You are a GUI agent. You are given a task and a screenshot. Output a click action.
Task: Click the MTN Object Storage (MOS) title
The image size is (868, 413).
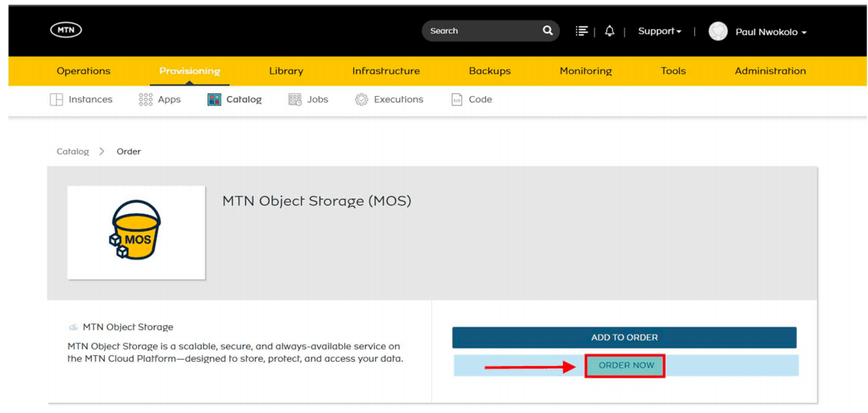tap(317, 201)
